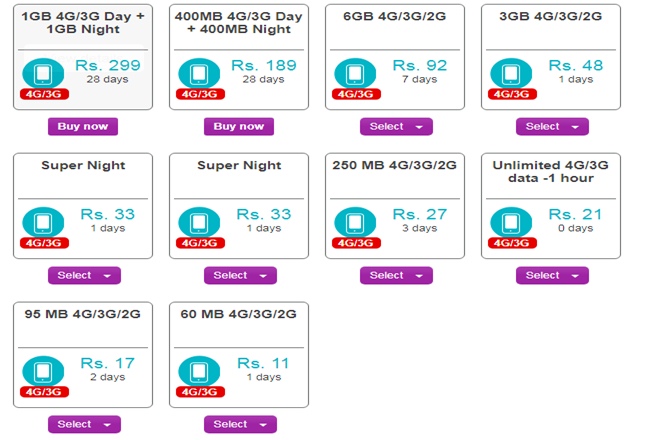This screenshot has width=660, height=440.
Task: Click the 1GB 4G/3G Day + Night title
Action: 83,23
